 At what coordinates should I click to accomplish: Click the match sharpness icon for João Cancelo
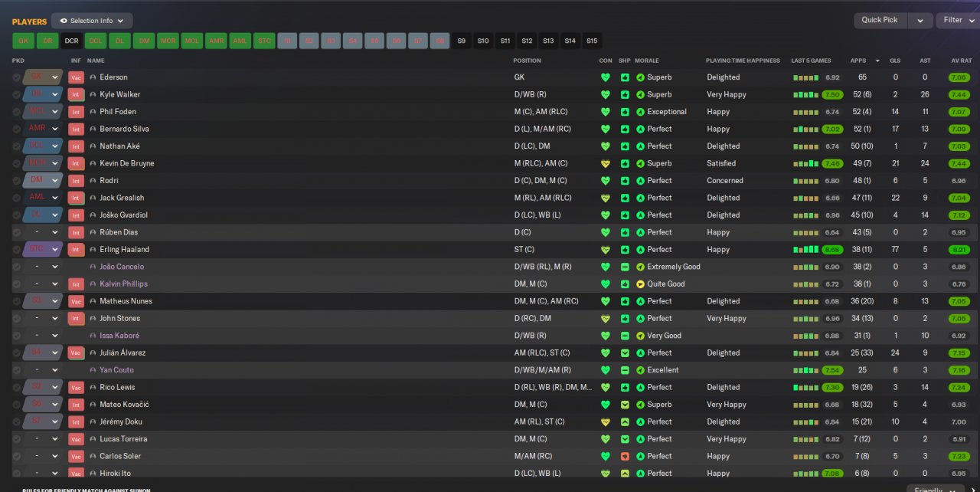(625, 267)
